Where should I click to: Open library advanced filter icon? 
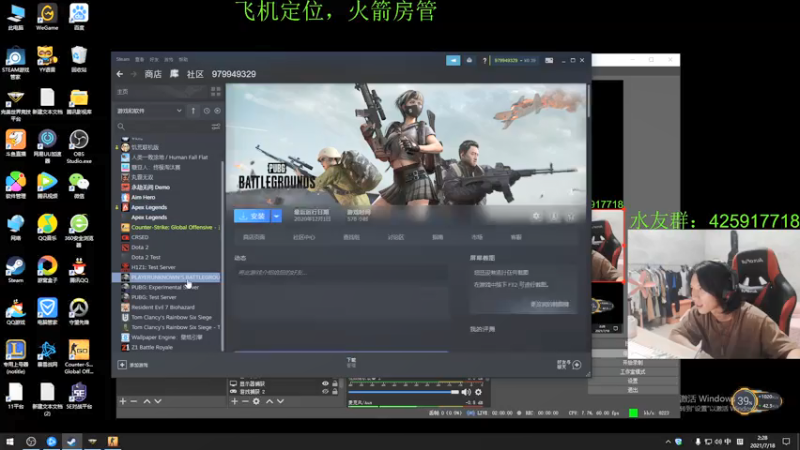coord(216,127)
